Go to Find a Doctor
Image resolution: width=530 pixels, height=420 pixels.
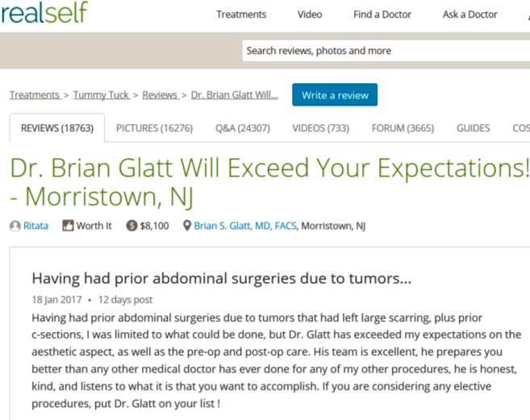pyautogui.click(x=382, y=15)
